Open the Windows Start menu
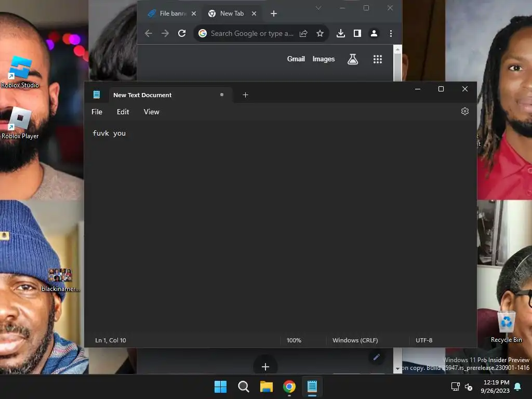This screenshot has width=532, height=399. point(220,387)
